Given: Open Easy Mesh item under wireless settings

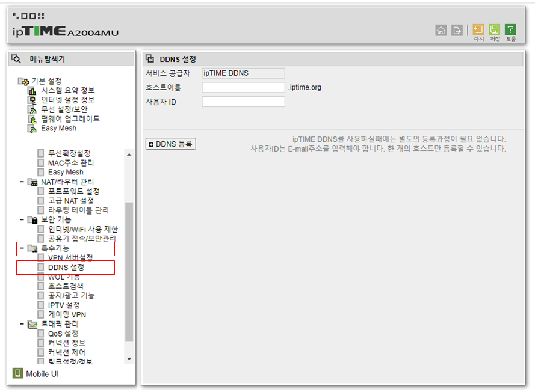Looking at the screenshot, I should pos(66,172).
